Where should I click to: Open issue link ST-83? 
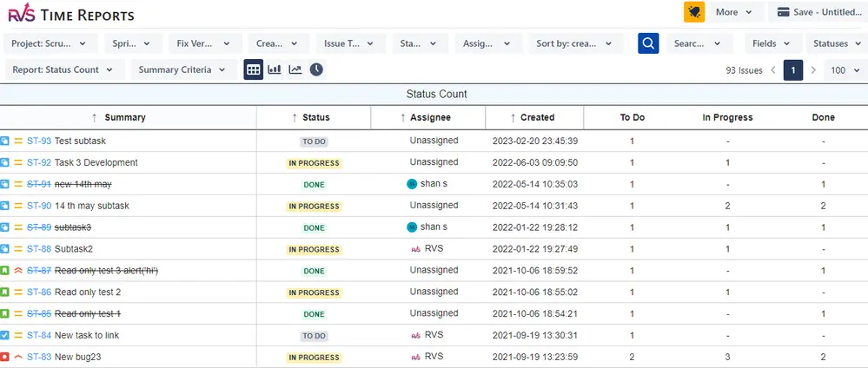39,357
